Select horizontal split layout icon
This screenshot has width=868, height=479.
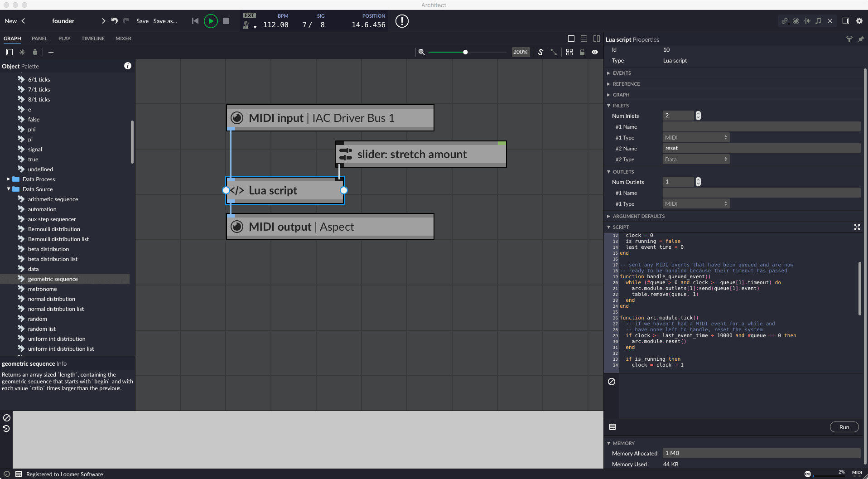pyautogui.click(x=584, y=39)
